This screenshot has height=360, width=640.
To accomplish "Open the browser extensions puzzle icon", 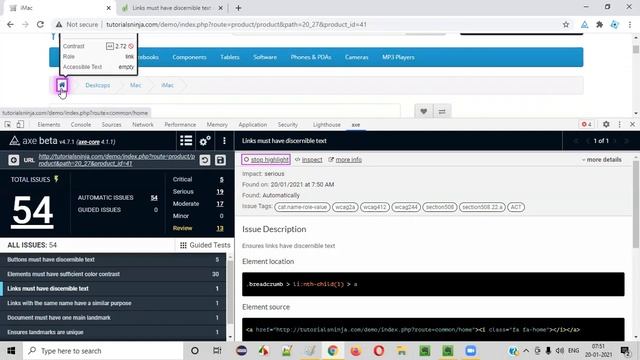I will pos(600,24).
